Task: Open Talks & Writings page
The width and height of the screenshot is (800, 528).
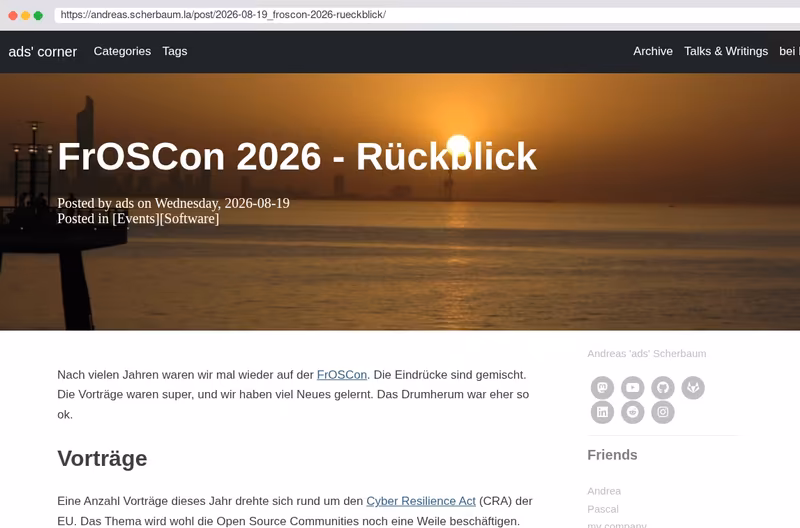Action: pos(726,51)
